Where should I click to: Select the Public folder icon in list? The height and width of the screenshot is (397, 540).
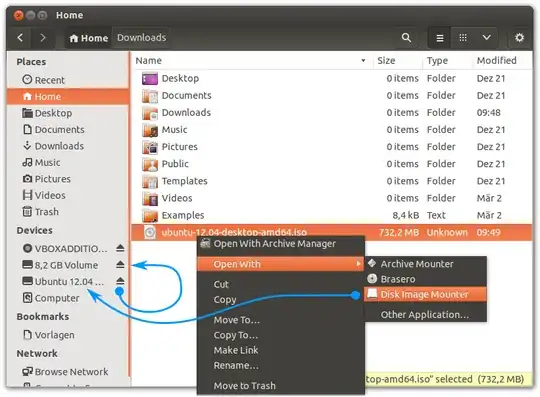[150, 164]
